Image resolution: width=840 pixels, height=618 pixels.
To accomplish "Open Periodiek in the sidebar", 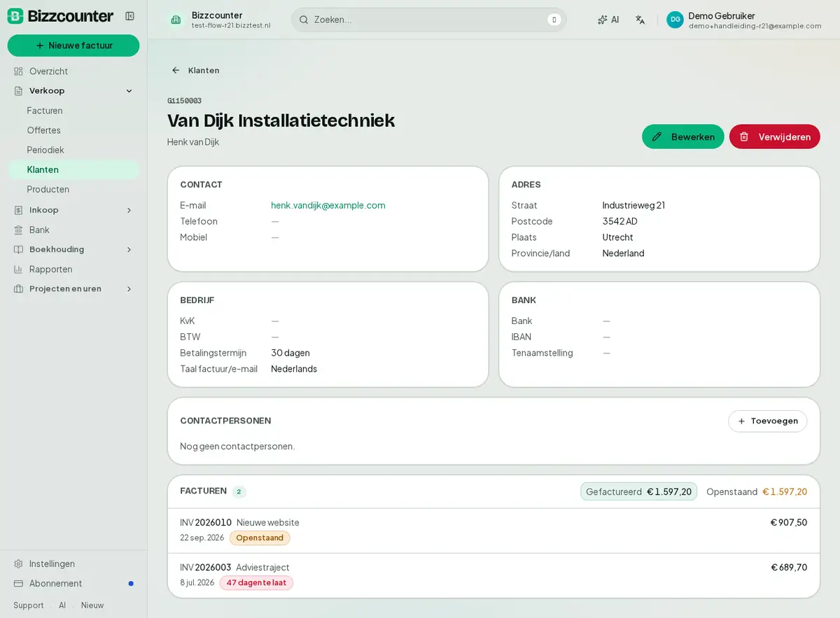I will pos(73,150).
